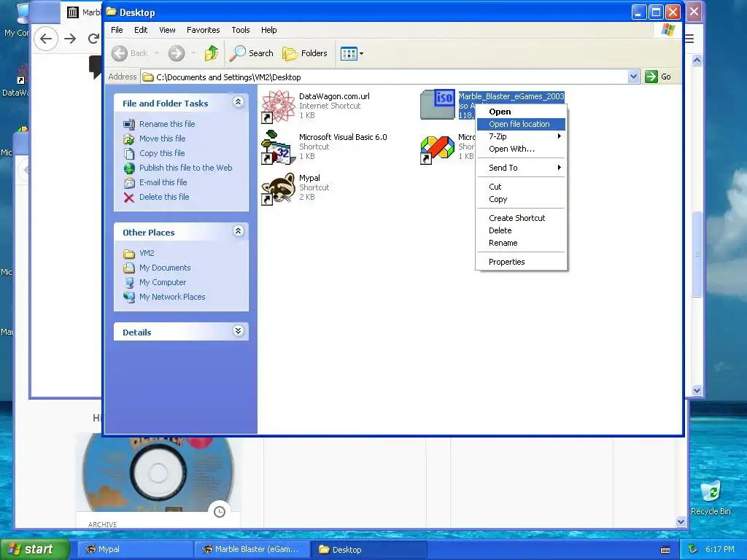Image resolution: width=747 pixels, height=560 pixels.
Task: Choose Open file location
Action: 521,124
